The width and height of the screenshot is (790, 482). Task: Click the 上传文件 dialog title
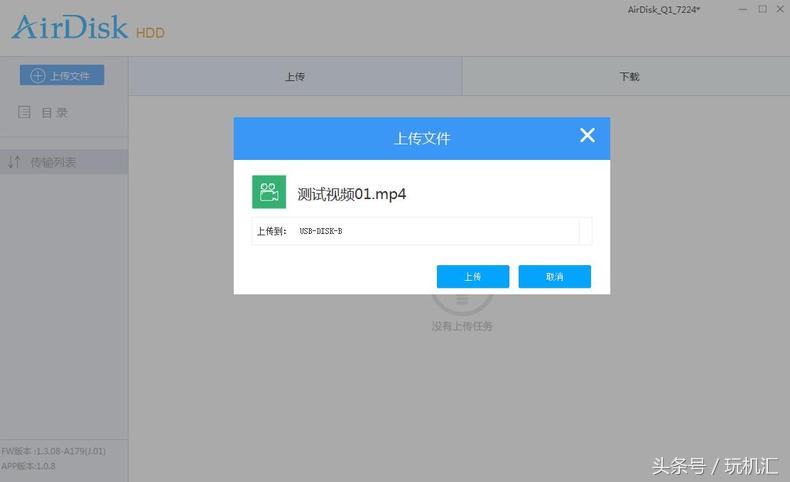422,139
